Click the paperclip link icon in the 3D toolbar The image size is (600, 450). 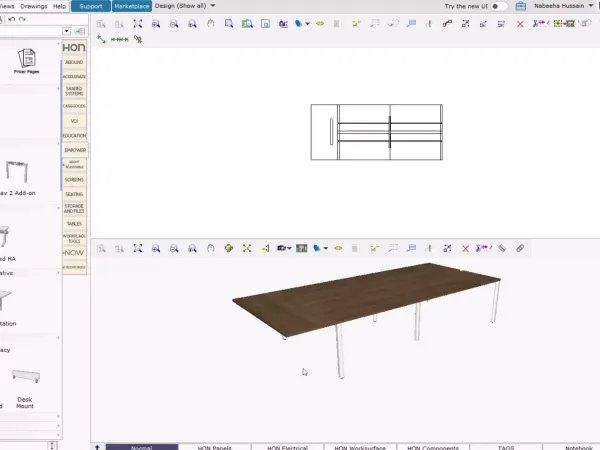(520, 248)
